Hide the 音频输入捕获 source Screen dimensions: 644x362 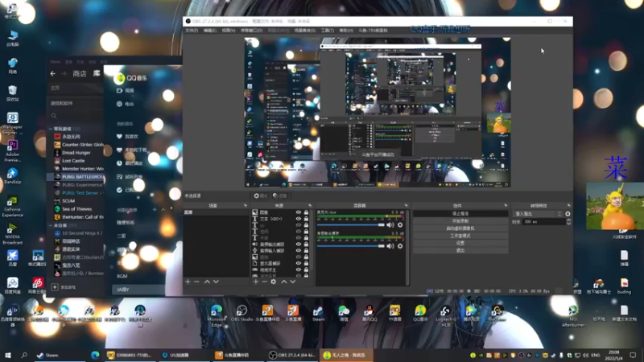coord(299,250)
